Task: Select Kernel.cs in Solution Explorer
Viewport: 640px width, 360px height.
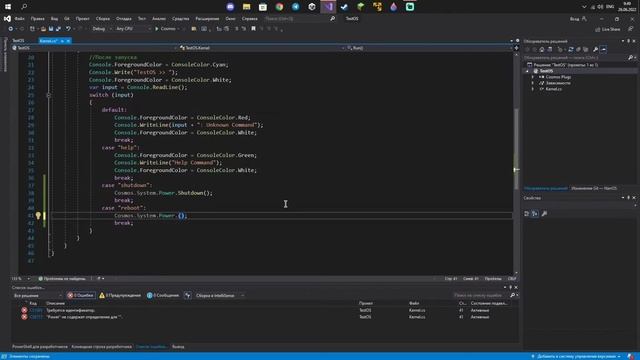Action: [x=553, y=89]
